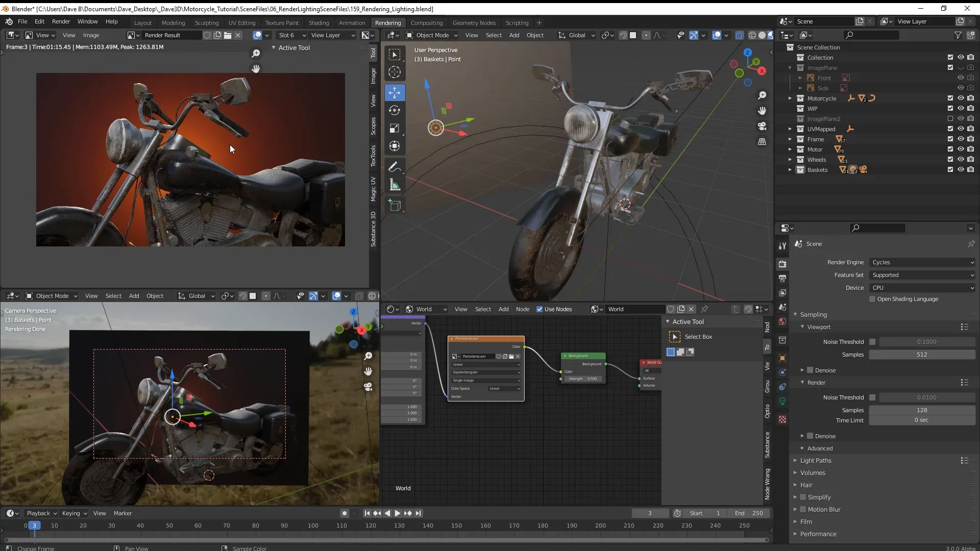Click frame 3 on the timeline
Image resolution: width=980 pixels, height=551 pixels.
pos(34,525)
